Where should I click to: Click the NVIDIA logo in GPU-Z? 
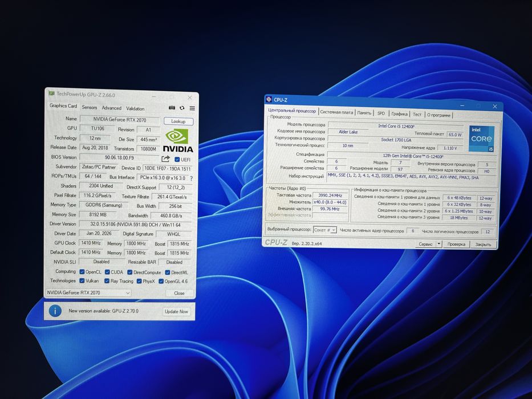(x=178, y=141)
